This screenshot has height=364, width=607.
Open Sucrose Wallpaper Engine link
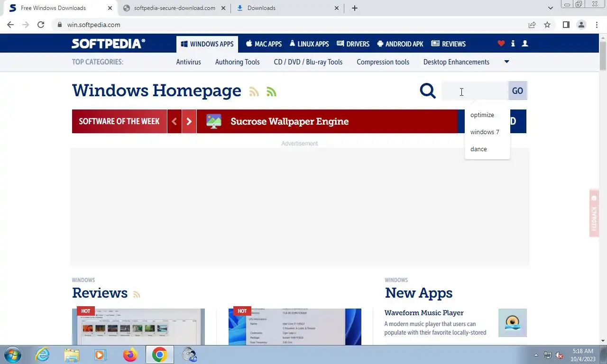[290, 121]
